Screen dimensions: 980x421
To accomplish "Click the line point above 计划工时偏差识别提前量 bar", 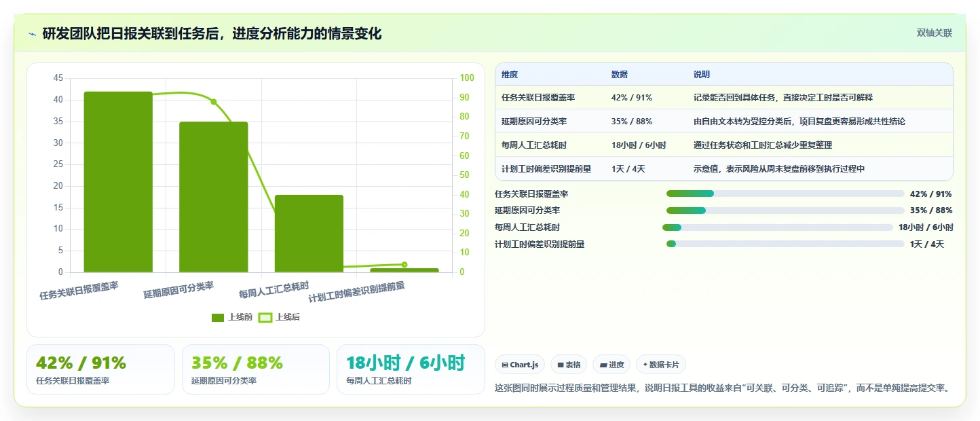I will click(404, 265).
